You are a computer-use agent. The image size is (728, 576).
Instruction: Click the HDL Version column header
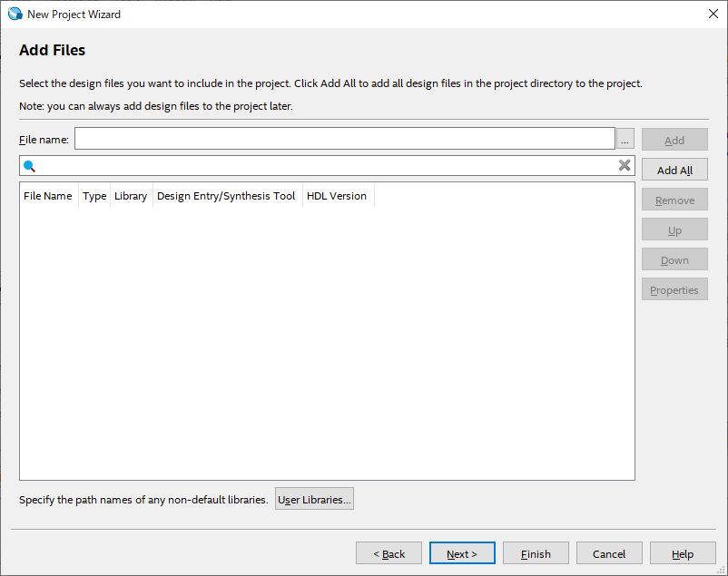(x=337, y=196)
